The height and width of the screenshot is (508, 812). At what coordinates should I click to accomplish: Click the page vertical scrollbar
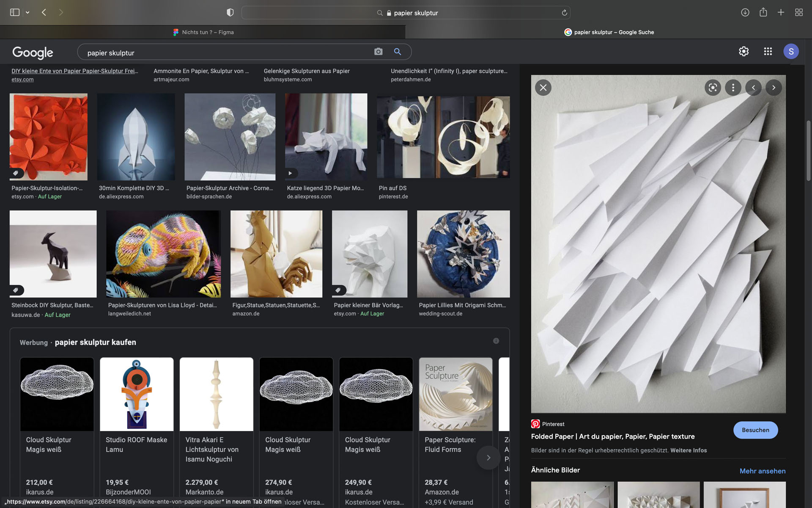(x=808, y=150)
